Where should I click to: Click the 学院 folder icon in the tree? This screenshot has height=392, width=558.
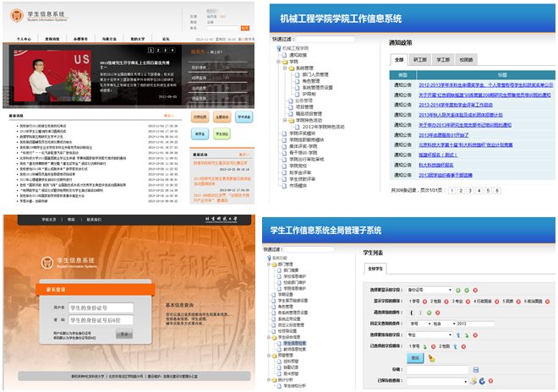(x=286, y=62)
